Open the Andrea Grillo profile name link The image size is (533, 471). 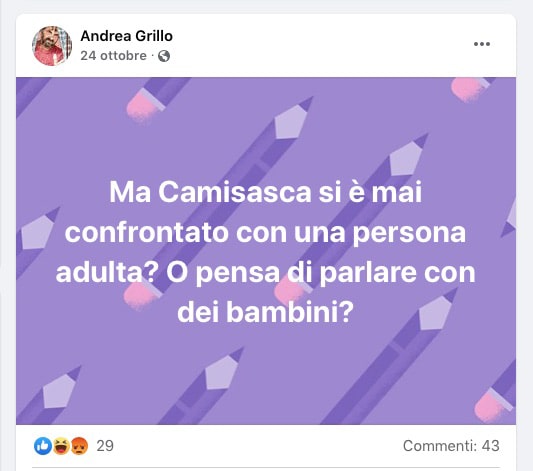[126, 36]
